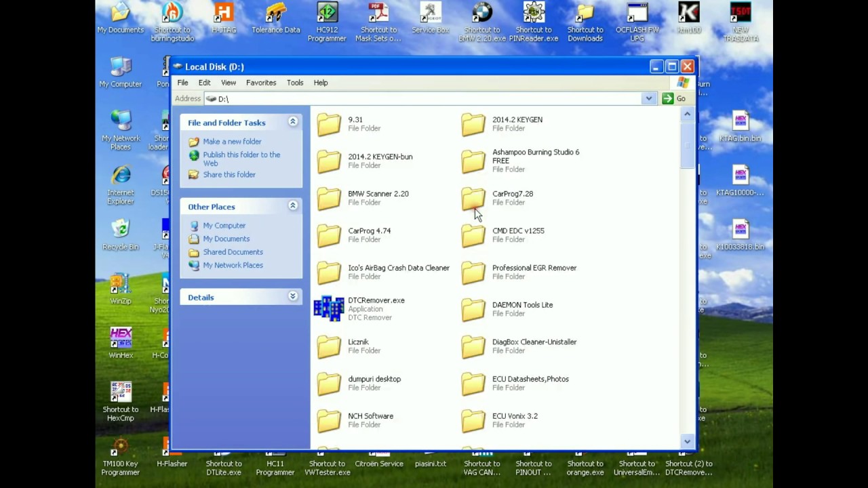Open the File menu
This screenshot has width=868, height=488.
point(182,83)
